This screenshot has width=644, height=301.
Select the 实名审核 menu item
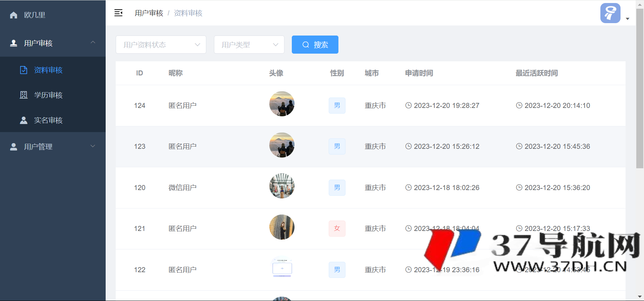53,120
